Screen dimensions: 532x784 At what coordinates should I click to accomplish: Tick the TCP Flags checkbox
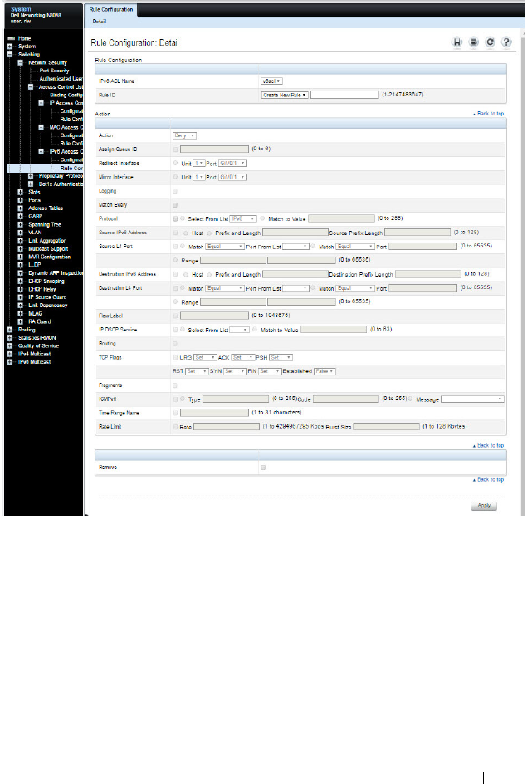[x=175, y=357]
